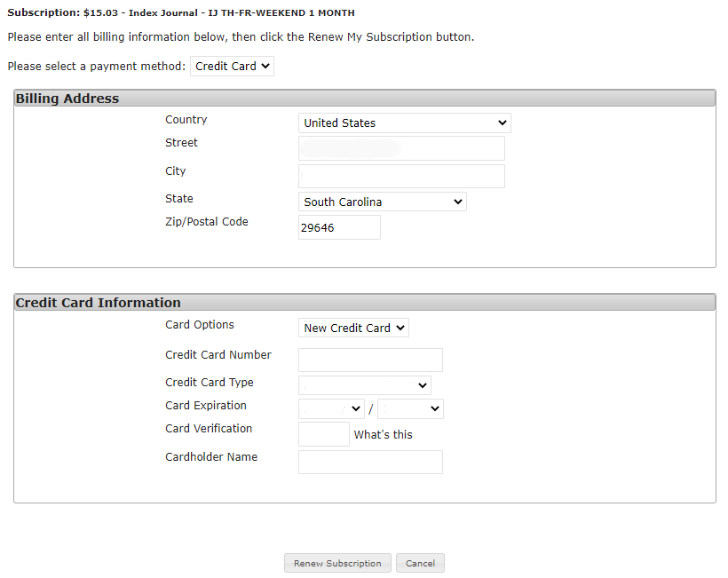728x578 pixels.
Task: Focus the Cardholder Name input box
Action: pyautogui.click(x=370, y=462)
